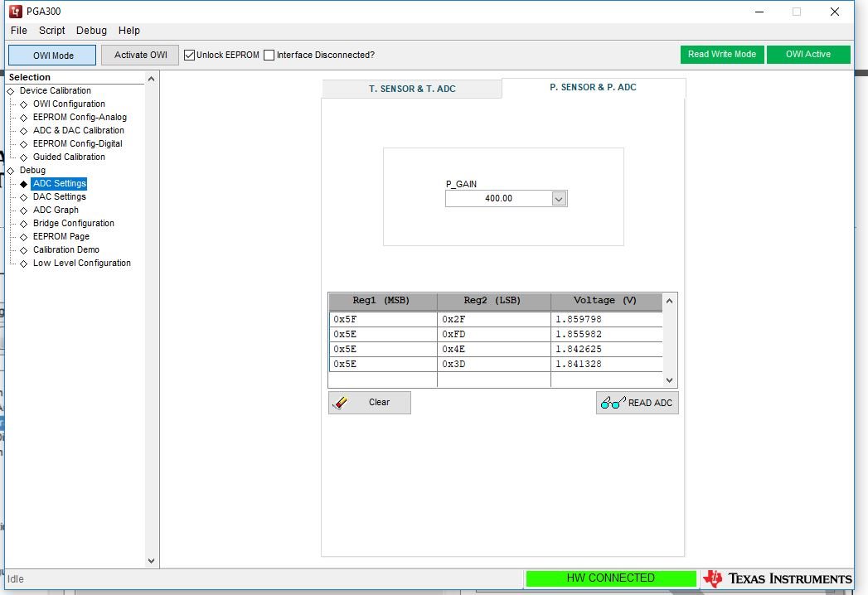Select ADC & DAC Calibration tree item

click(x=78, y=131)
